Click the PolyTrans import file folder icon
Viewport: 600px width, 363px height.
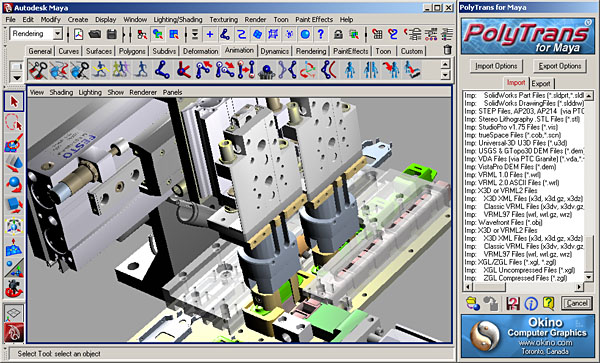[x=473, y=303]
